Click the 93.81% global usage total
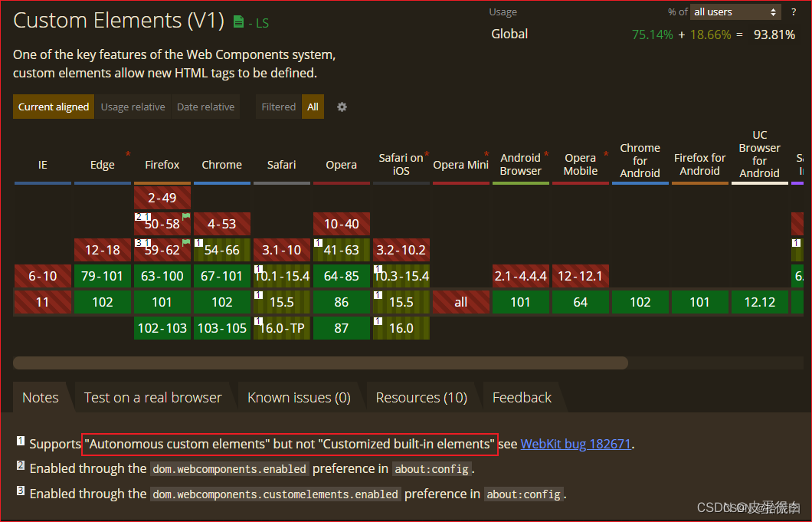812x522 pixels. [x=774, y=34]
